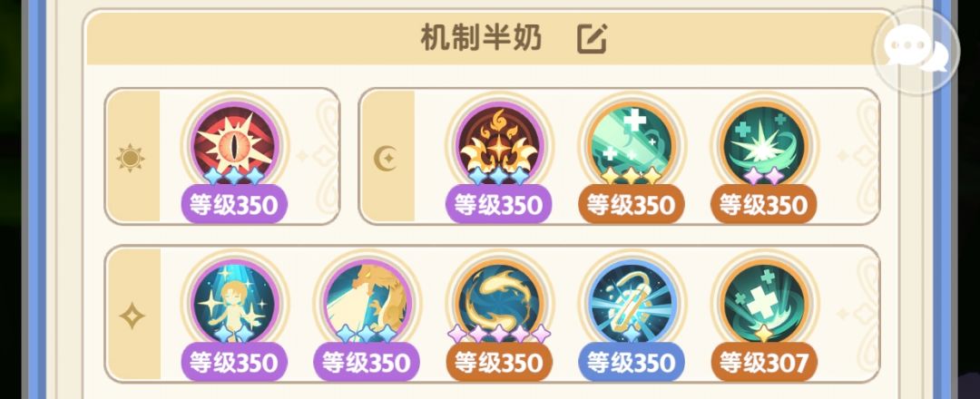Click 等级350 badge under golden fish skill
The height and width of the screenshot is (399, 980).
click(x=499, y=362)
